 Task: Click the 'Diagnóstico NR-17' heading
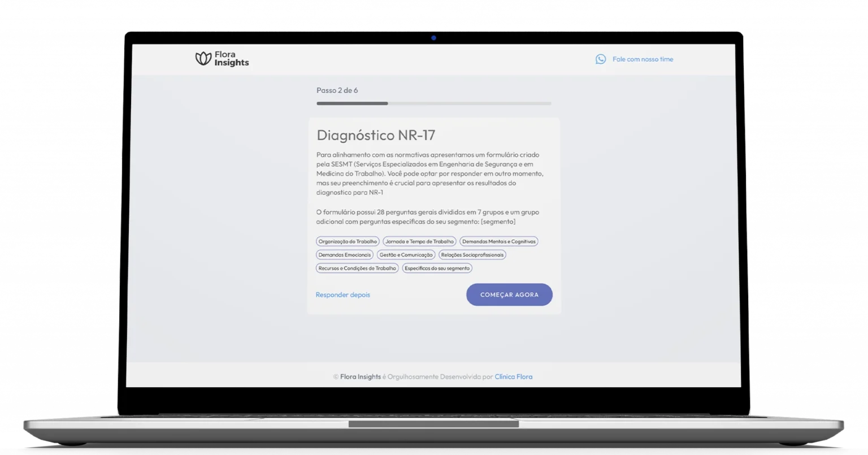tap(376, 135)
